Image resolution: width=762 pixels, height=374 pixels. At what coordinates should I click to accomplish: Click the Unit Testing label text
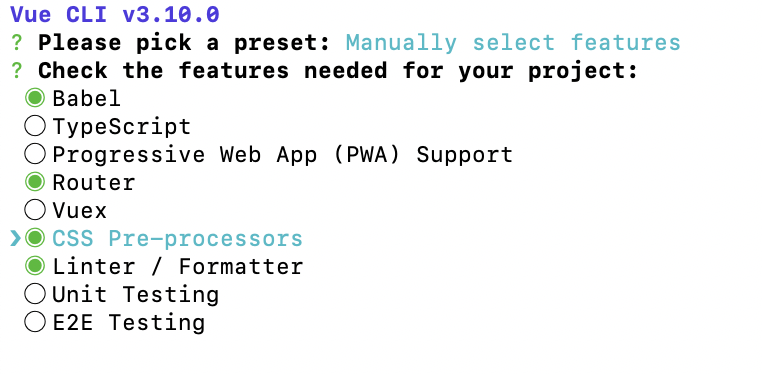click(136, 295)
